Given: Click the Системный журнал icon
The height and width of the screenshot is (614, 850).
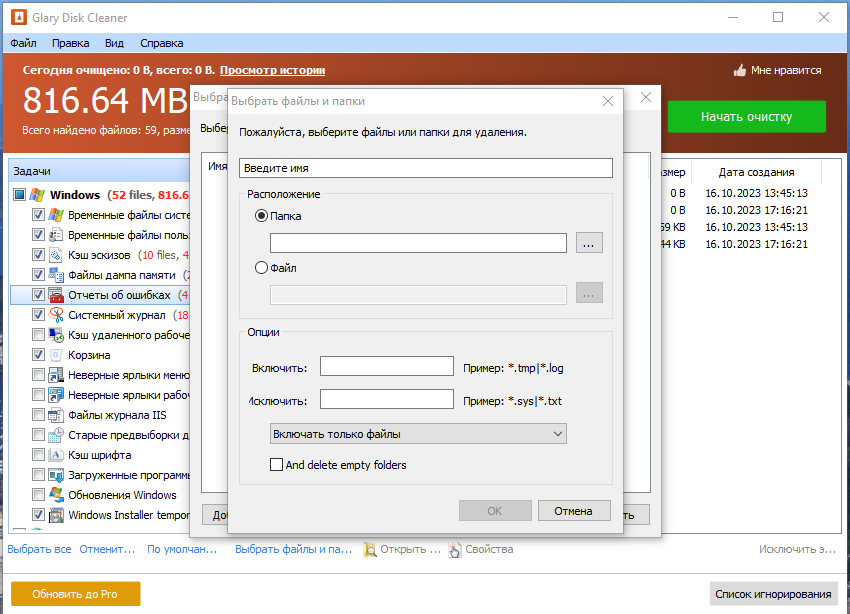Looking at the screenshot, I should coord(56,315).
